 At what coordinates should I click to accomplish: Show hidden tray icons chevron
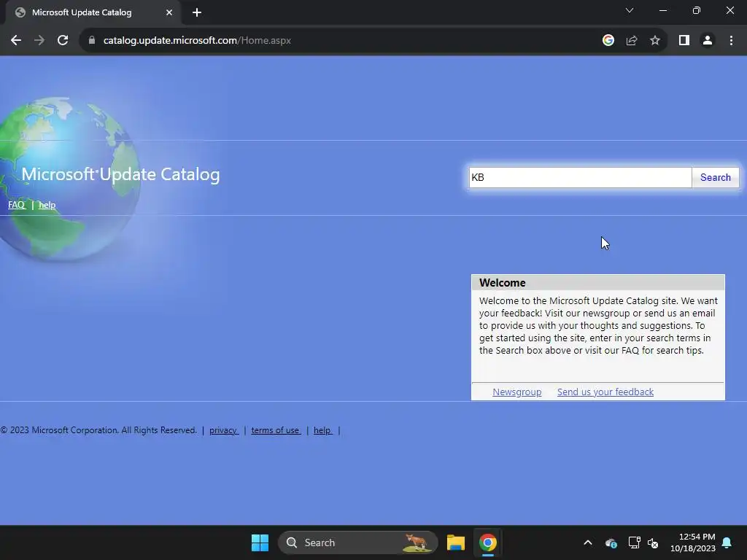[x=588, y=542]
